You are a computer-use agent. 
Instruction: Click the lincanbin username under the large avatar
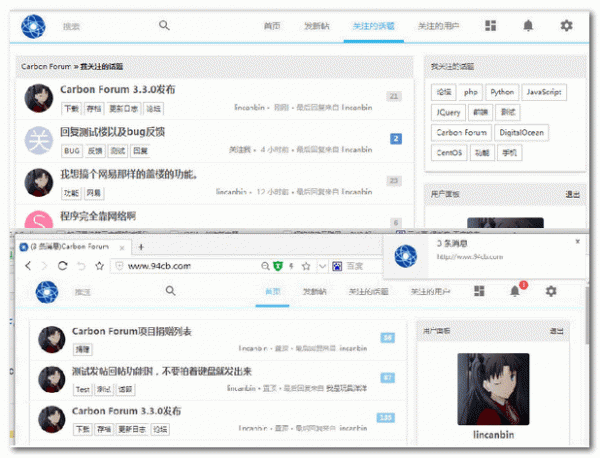pyautogui.click(x=493, y=435)
